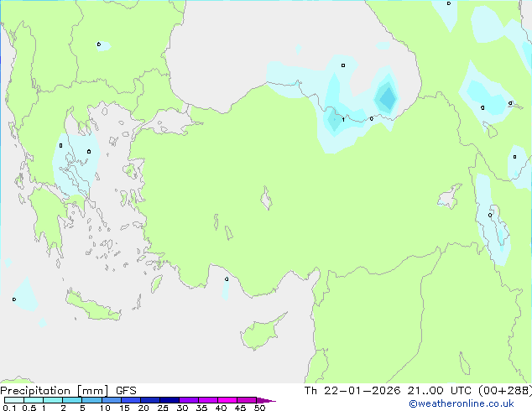Select the '(00+288)' forecast offset text
The height and width of the screenshot is (411, 532).
coord(505,391)
